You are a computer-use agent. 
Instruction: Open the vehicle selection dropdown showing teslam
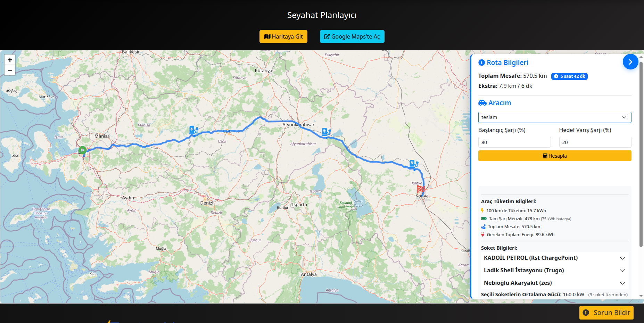pyautogui.click(x=554, y=117)
